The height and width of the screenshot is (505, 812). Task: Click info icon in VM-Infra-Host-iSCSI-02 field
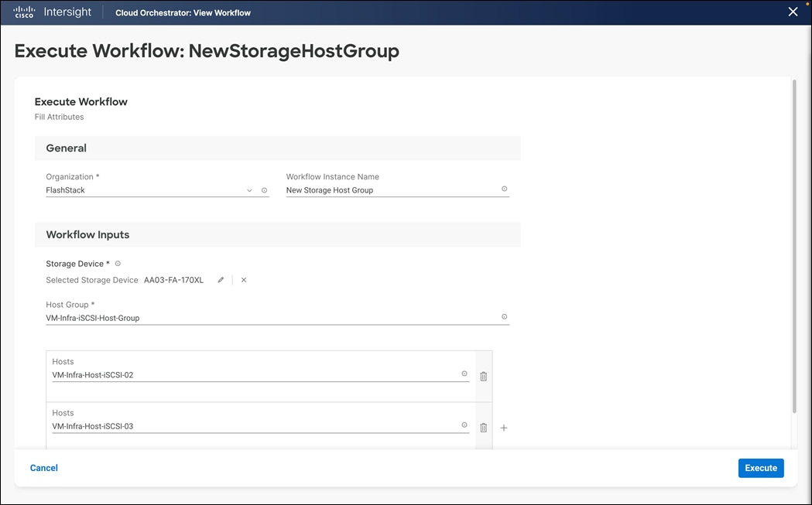point(464,374)
